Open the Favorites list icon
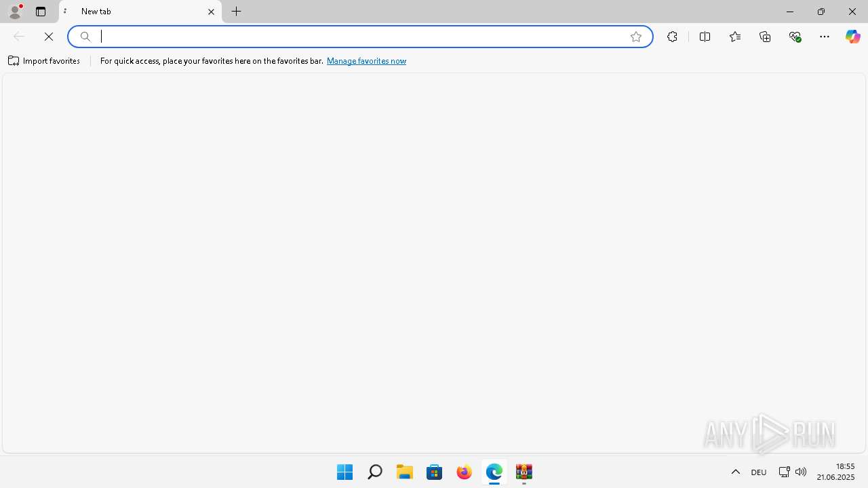The width and height of the screenshot is (868, 488). point(735,37)
